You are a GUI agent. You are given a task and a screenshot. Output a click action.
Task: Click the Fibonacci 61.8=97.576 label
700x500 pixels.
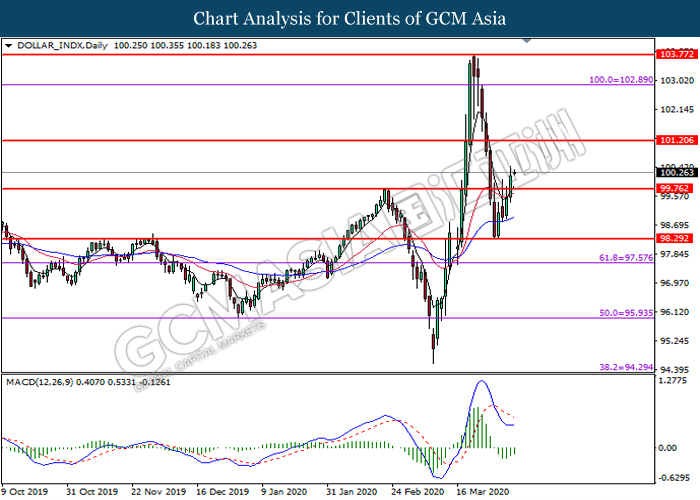coord(626,258)
